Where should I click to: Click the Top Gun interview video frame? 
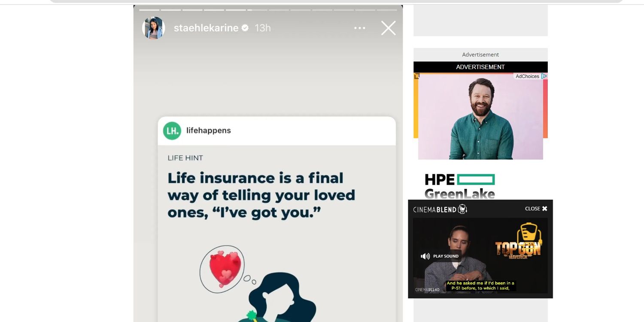(480, 255)
